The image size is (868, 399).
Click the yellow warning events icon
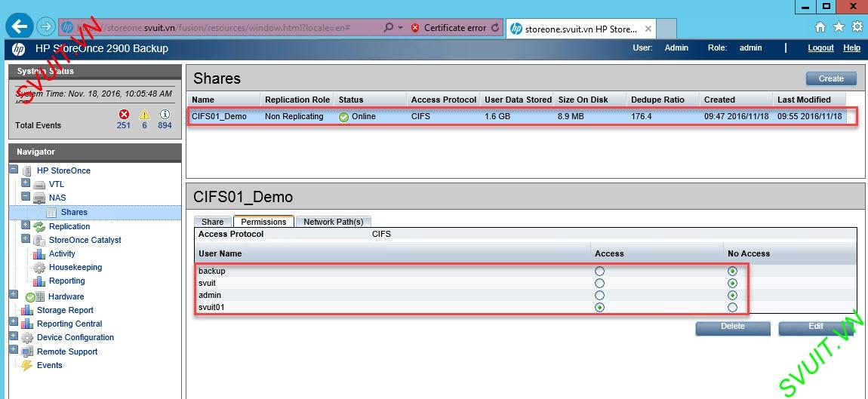tap(144, 114)
